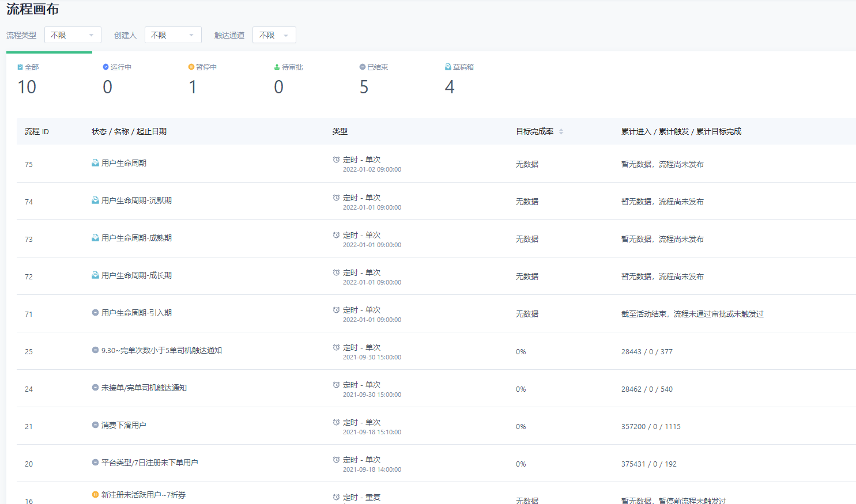Expand the 创建人 filter dropdown
This screenshot has width=856, height=504.
[x=173, y=35]
